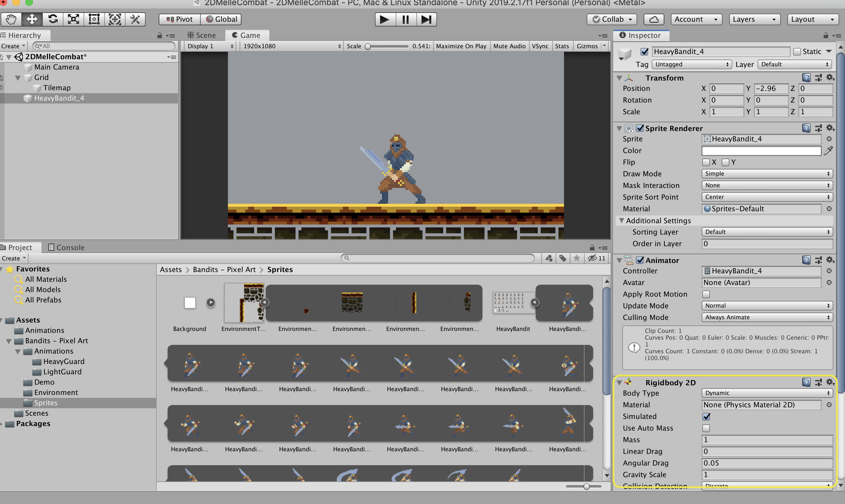Screen dimensions: 845x504
Task: Open the Layout menu
Action: point(813,19)
